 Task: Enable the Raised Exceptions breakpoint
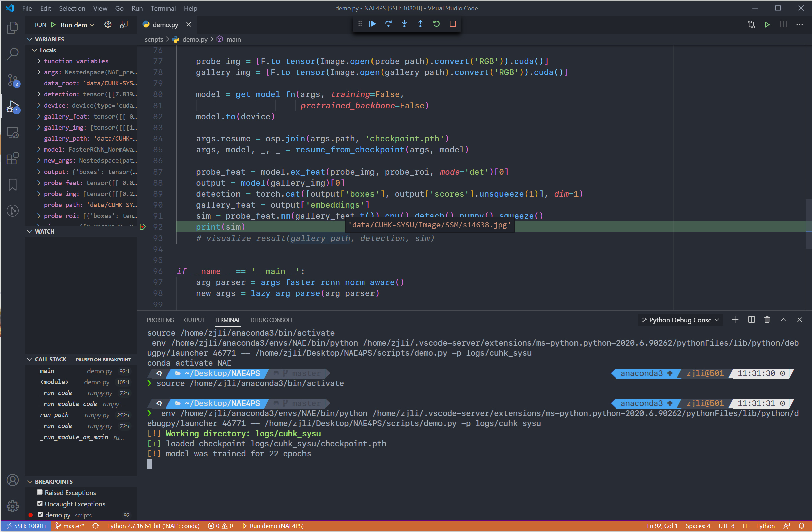40,492
